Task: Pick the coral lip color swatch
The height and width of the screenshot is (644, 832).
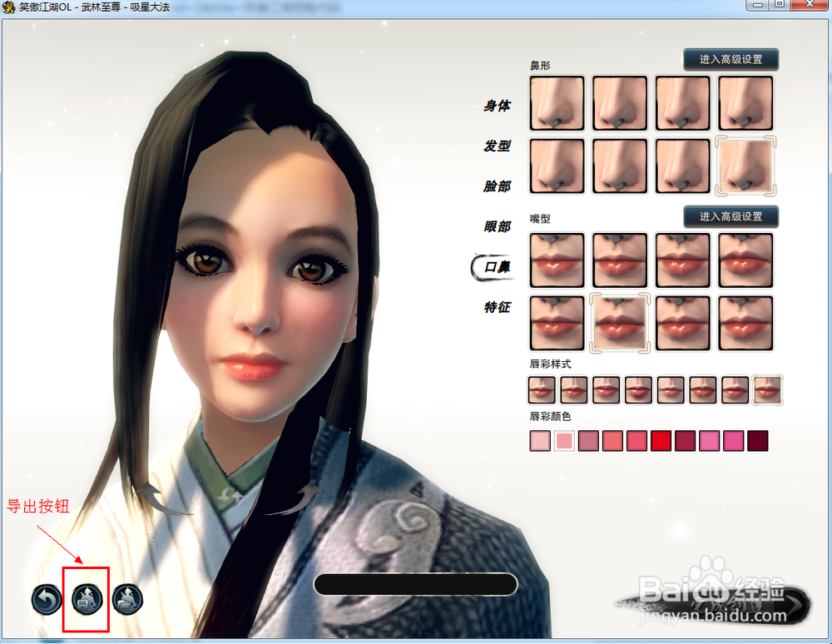Action: point(613,441)
